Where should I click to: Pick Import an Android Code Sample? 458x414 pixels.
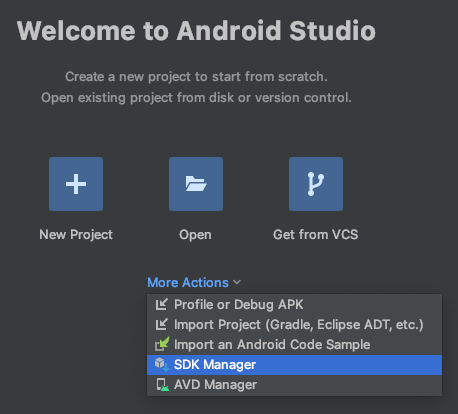click(x=294, y=345)
